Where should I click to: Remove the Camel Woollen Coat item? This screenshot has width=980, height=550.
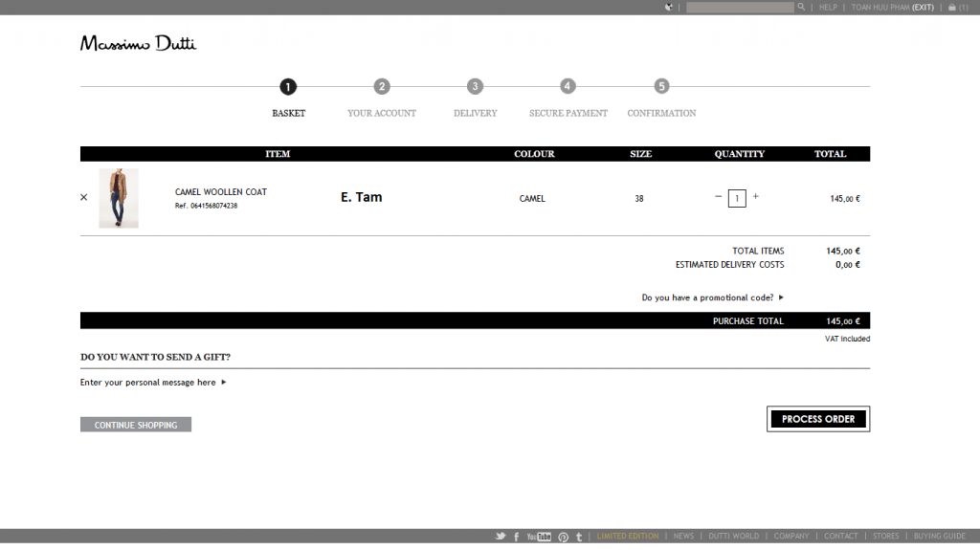[x=83, y=197]
